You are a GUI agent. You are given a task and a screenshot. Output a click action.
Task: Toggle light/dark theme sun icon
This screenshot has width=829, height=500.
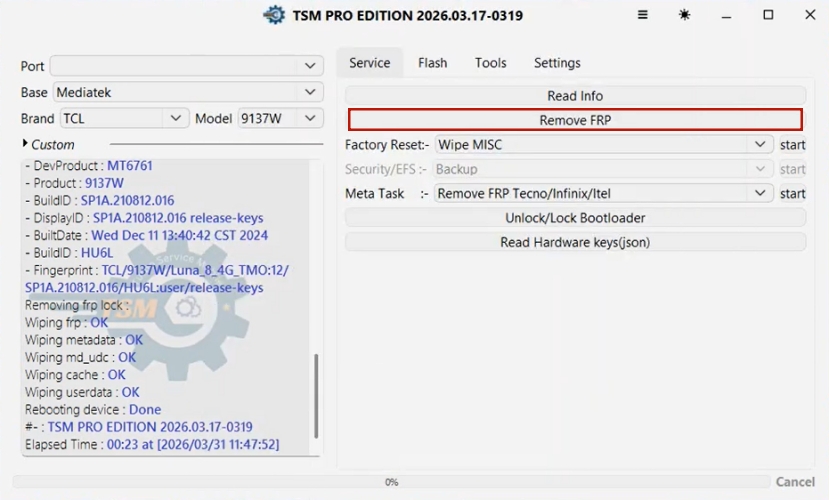(x=684, y=15)
